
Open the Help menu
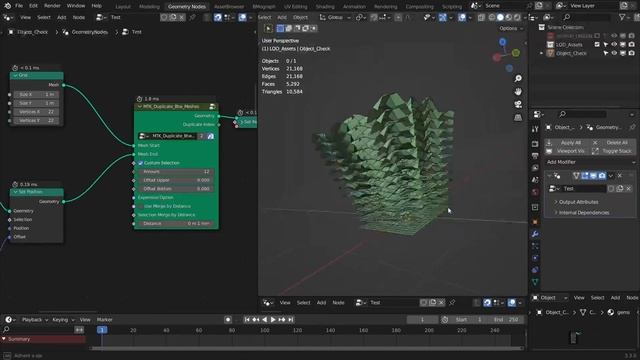(x=97, y=6)
